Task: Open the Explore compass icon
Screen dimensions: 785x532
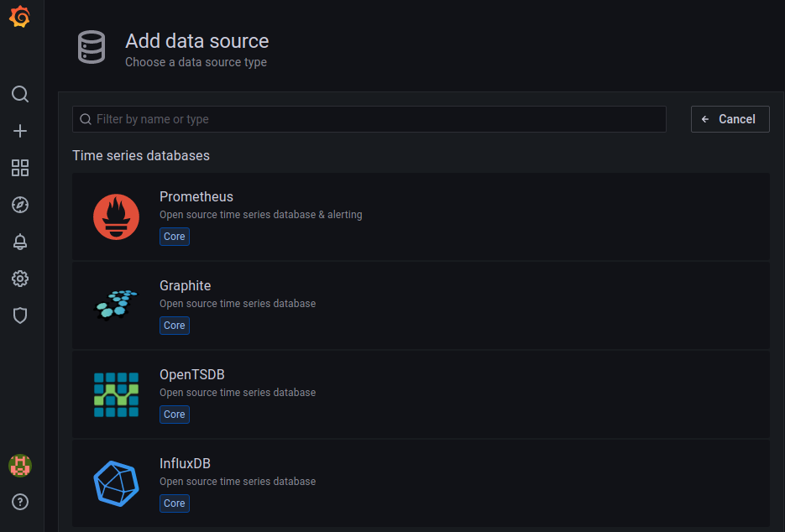Action: pos(20,205)
